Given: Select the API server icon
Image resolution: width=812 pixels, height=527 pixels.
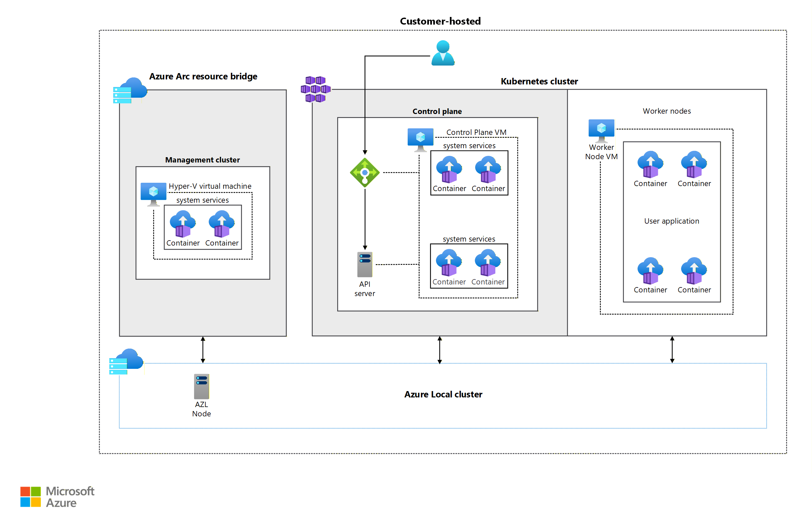Looking at the screenshot, I should click(x=365, y=264).
